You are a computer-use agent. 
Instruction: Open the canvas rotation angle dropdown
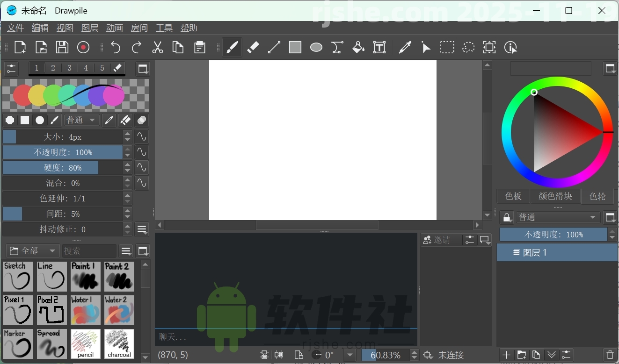tap(350, 355)
